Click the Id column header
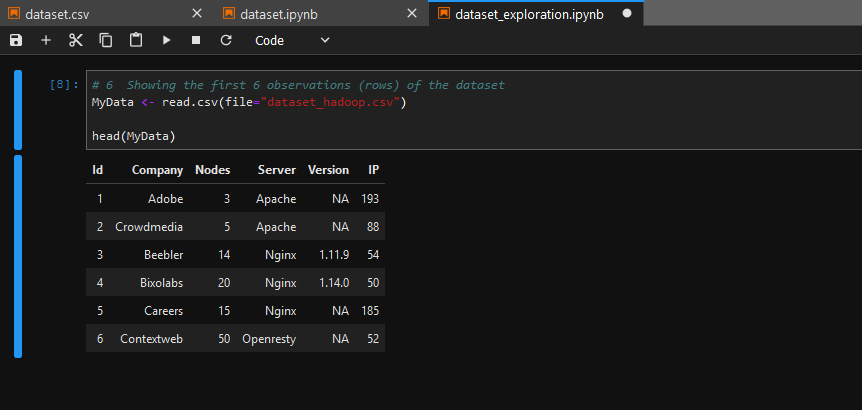The width and height of the screenshot is (862, 410). click(x=98, y=170)
